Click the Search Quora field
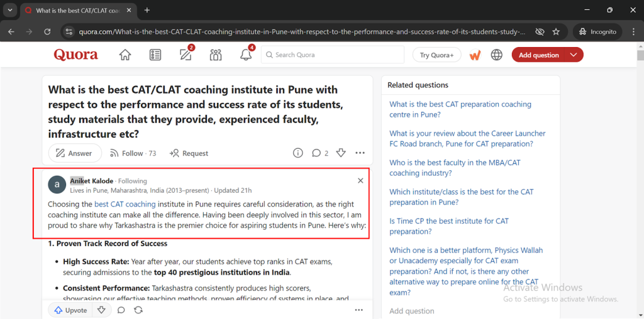This screenshot has height=319, width=644. (x=333, y=55)
